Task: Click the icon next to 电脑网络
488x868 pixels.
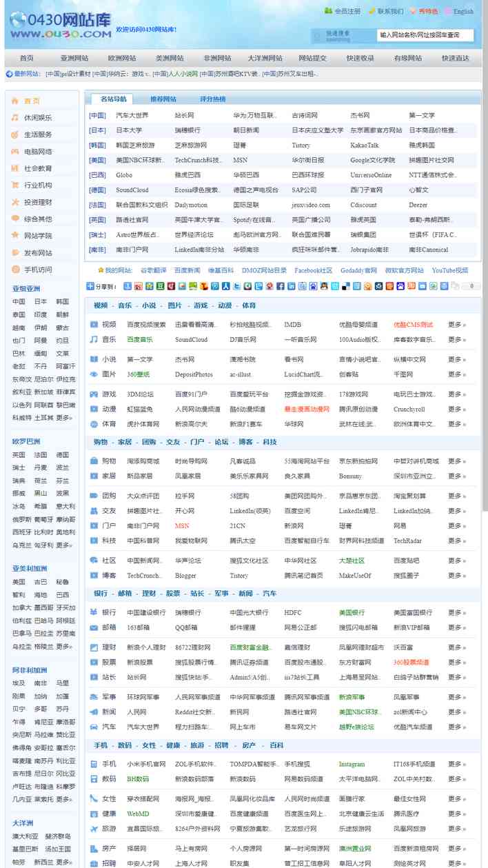Action: point(14,151)
